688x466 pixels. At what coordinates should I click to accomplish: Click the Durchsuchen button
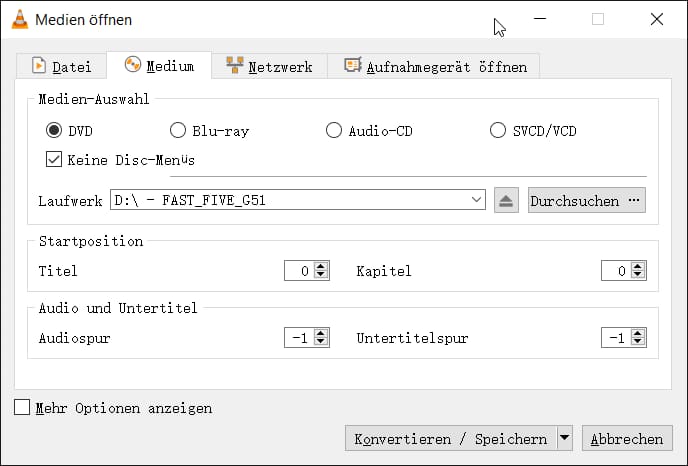[587, 201]
